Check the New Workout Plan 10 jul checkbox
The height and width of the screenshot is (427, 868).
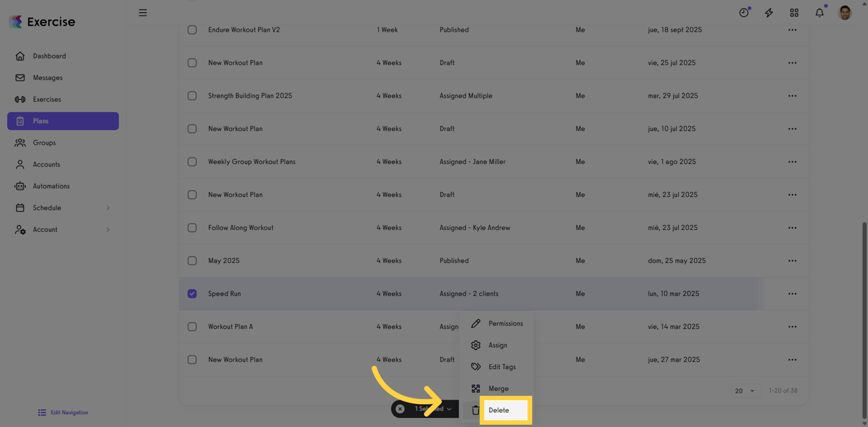192,129
